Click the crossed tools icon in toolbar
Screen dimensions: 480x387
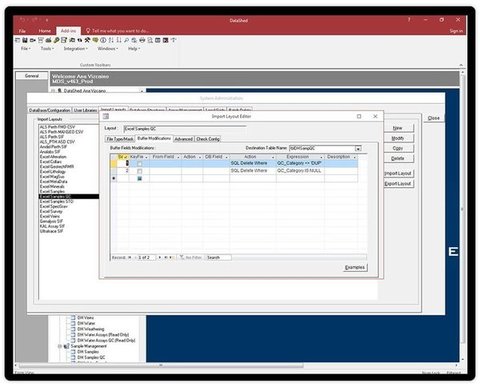(87, 40)
